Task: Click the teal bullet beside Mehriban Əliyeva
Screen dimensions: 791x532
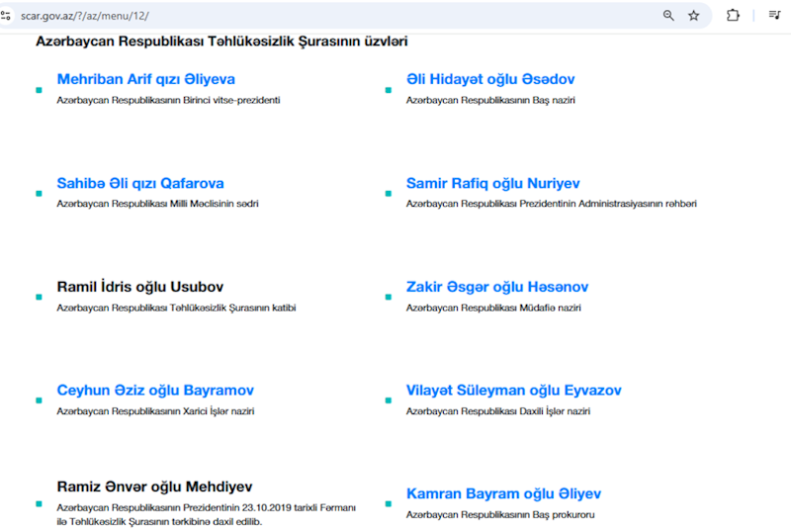Action: (39, 90)
